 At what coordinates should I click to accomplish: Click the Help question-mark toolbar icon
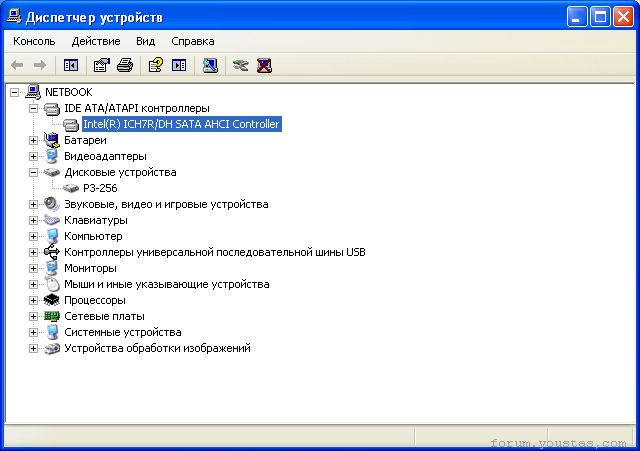coord(156,65)
